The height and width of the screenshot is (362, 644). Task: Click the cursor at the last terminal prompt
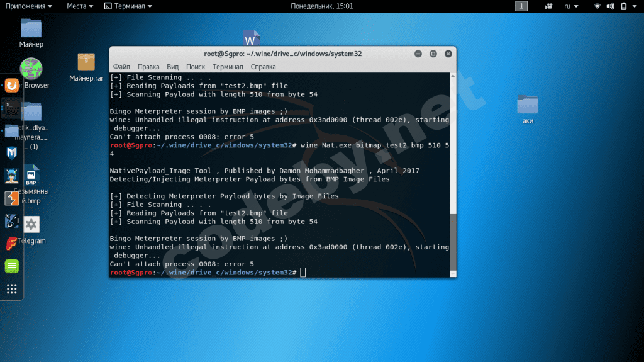pyautogui.click(x=303, y=273)
